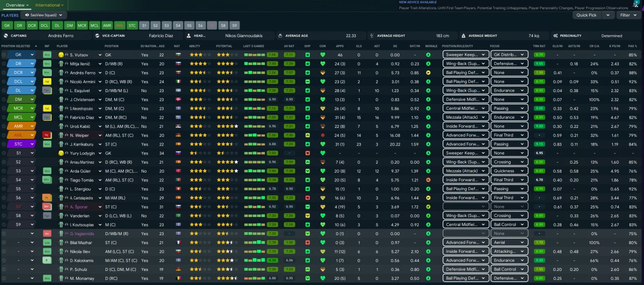The width and height of the screenshot is (644, 285).
Task: Click S. Vutsov's yellow goalkeeper kit icon
Action: point(61,54)
